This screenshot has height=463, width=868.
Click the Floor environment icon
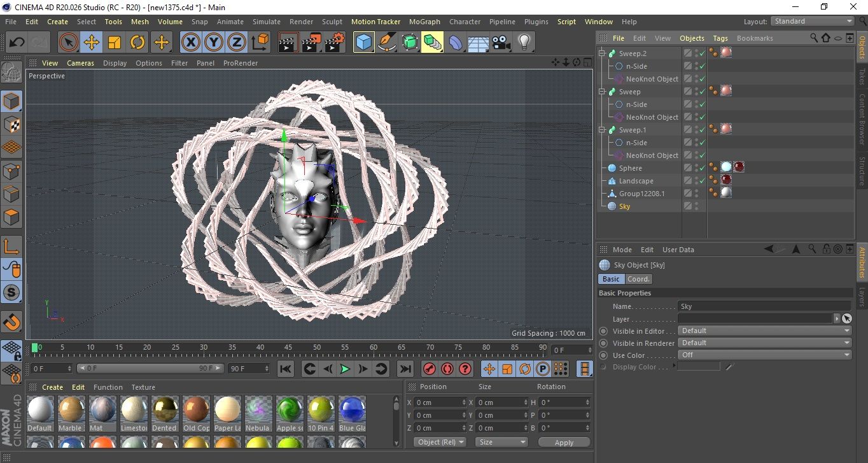478,43
